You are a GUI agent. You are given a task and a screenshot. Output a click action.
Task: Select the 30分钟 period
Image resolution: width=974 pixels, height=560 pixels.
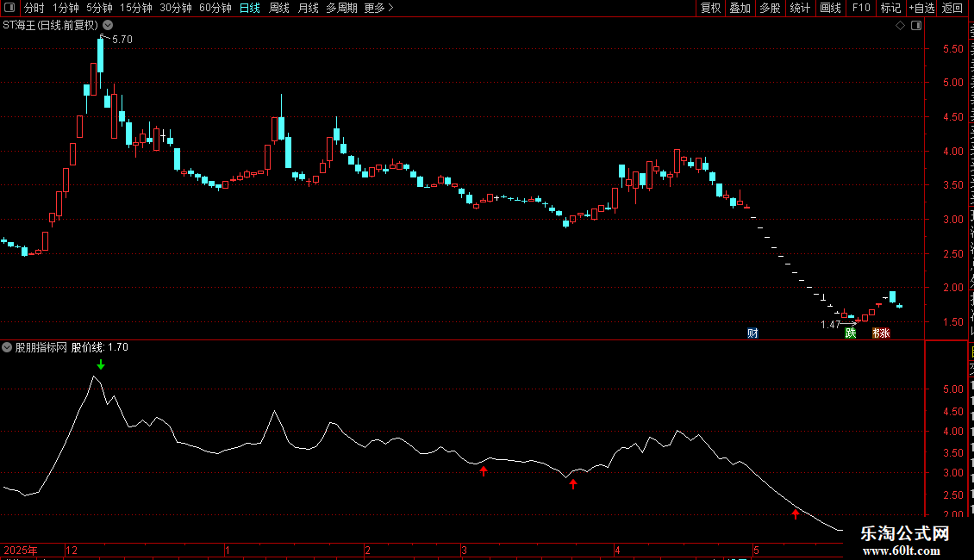175,8
